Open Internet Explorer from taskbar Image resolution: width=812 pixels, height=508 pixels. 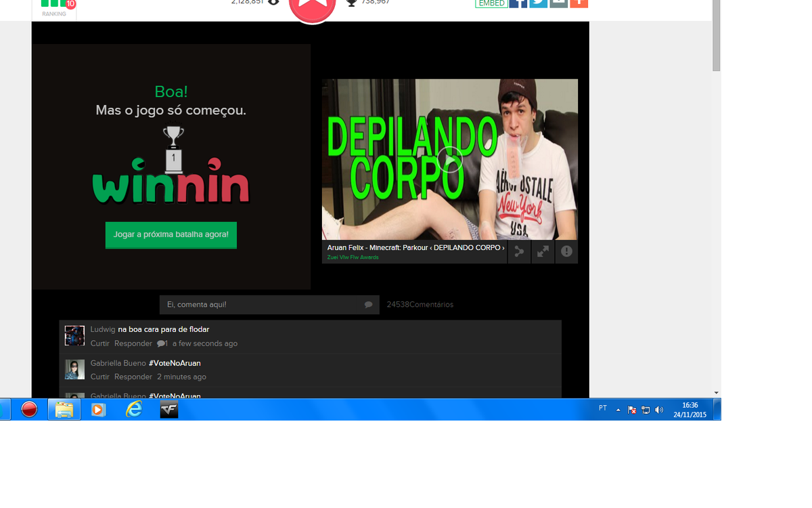(134, 409)
